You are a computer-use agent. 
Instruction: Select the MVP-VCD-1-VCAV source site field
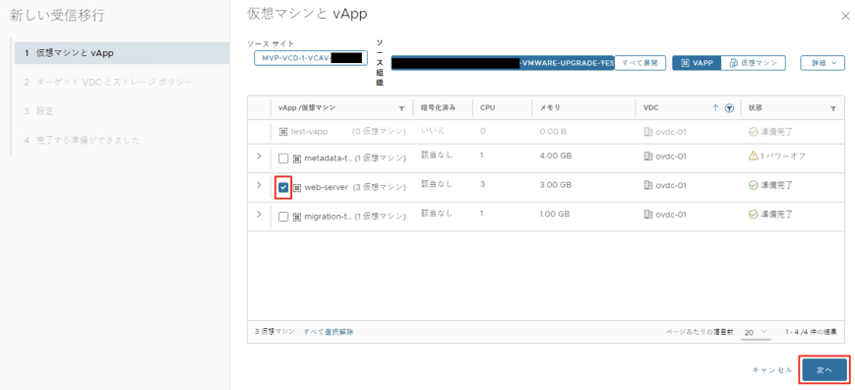311,58
